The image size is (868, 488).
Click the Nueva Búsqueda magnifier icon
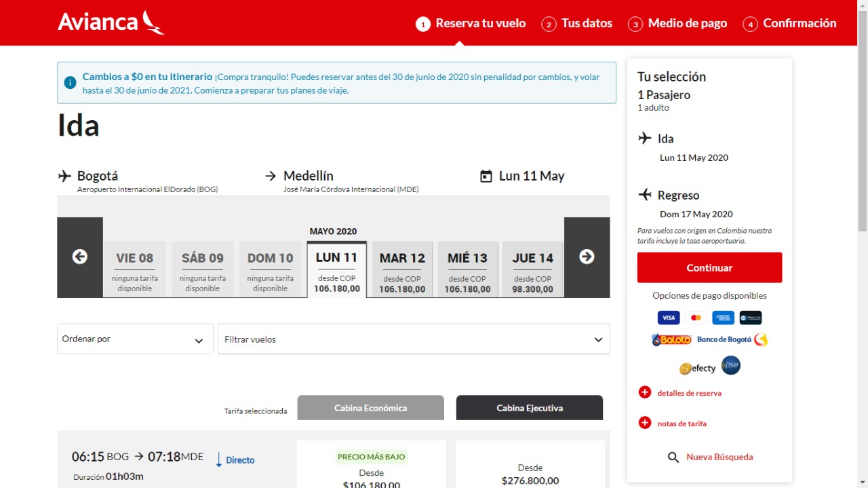[673, 457]
